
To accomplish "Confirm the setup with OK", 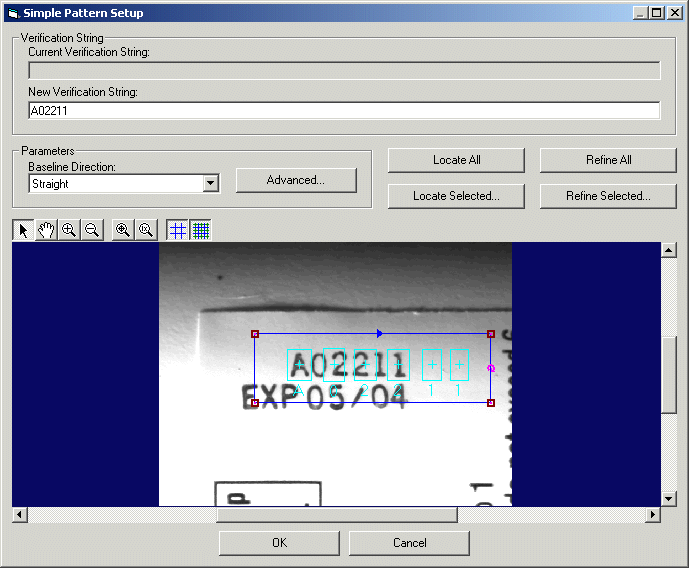I will click(x=279, y=543).
